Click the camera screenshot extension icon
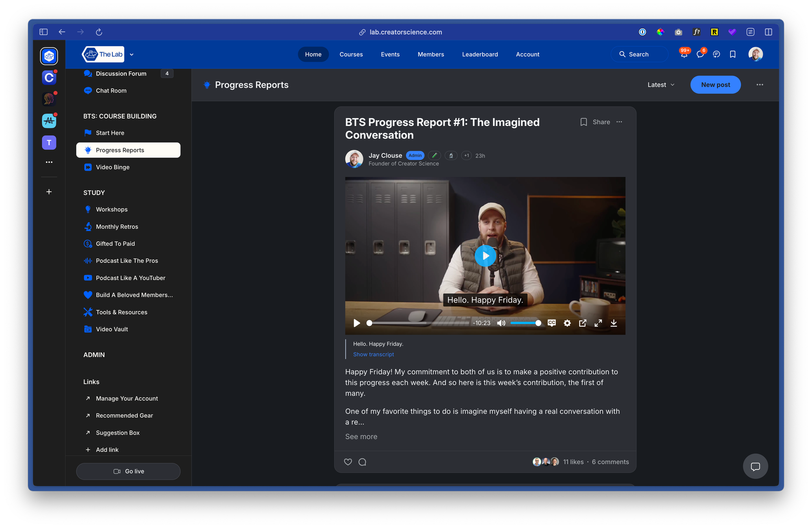This screenshot has width=812, height=528. (x=678, y=32)
